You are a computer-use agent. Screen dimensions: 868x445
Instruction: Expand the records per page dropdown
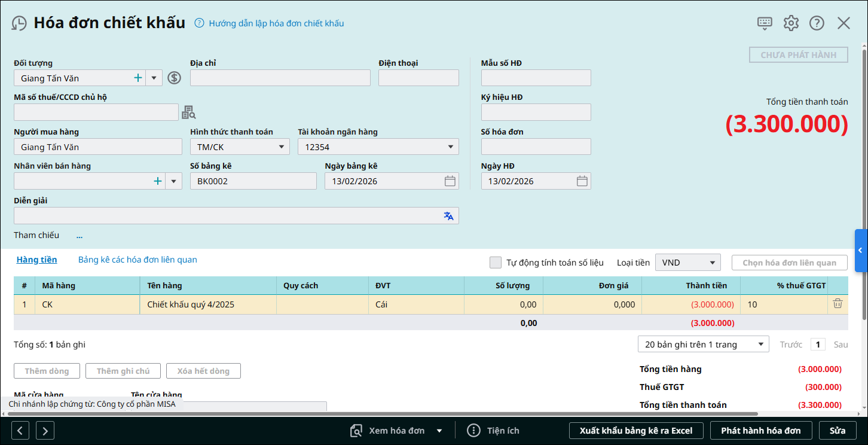[x=760, y=345]
